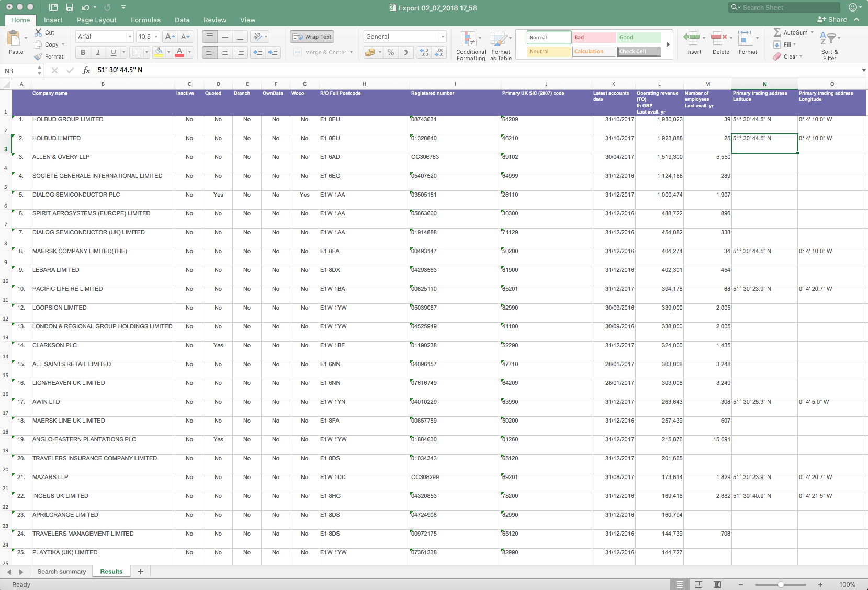Image resolution: width=868 pixels, height=590 pixels.
Task: Expand the formula bar chevron
Action: 863,70
